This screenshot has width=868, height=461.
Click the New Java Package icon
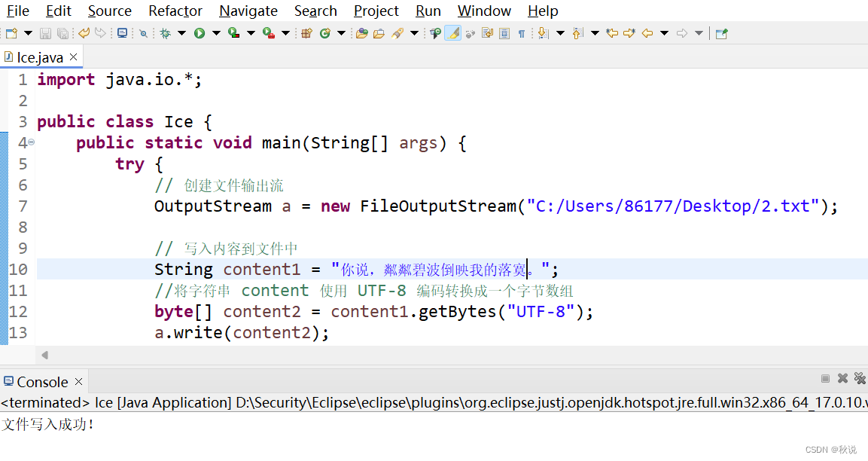pos(306,34)
